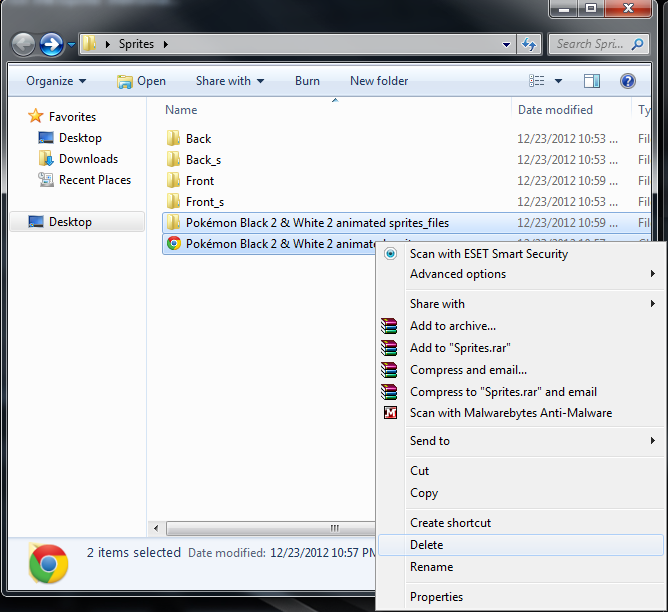Click the ESET Smart Security scan icon
Screen dimensions: 668x612
[x=390, y=254]
